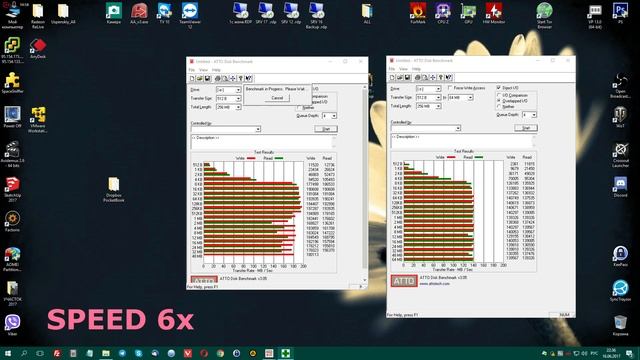
Task: Click Print icon in right ATTO window toolbar
Action: (418, 77)
